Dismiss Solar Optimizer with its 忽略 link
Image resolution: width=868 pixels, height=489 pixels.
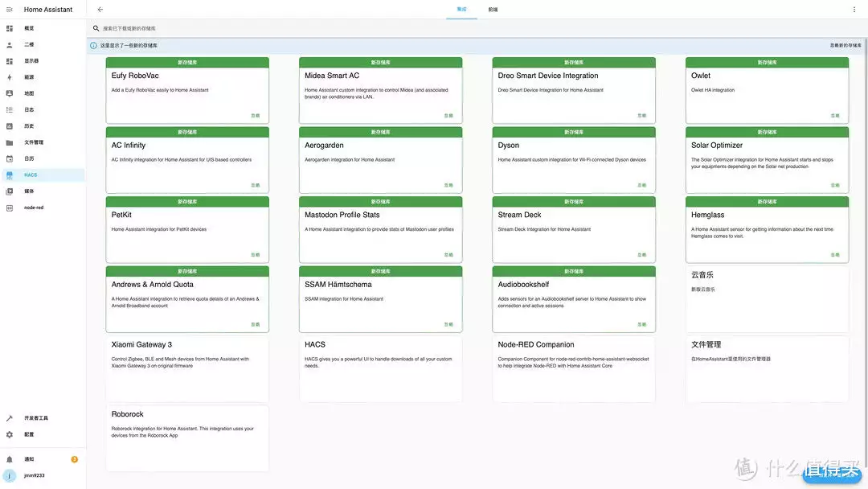click(835, 186)
